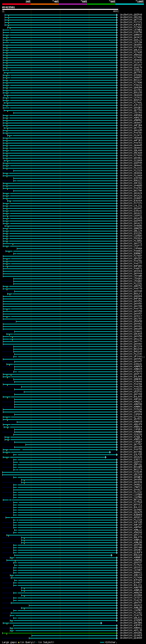Select the UniRef100_B8XLF1 label
The image size is (146, 644).
pos(131,294)
